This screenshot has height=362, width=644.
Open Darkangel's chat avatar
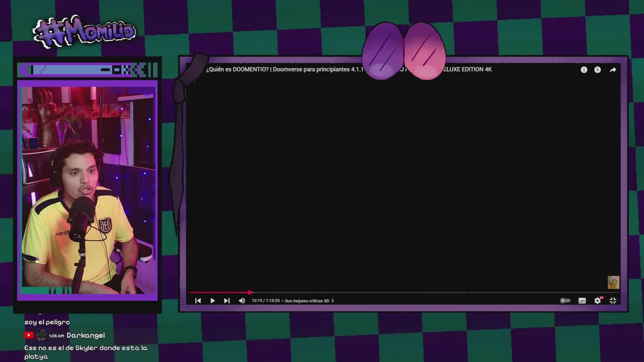[x=41, y=335]
